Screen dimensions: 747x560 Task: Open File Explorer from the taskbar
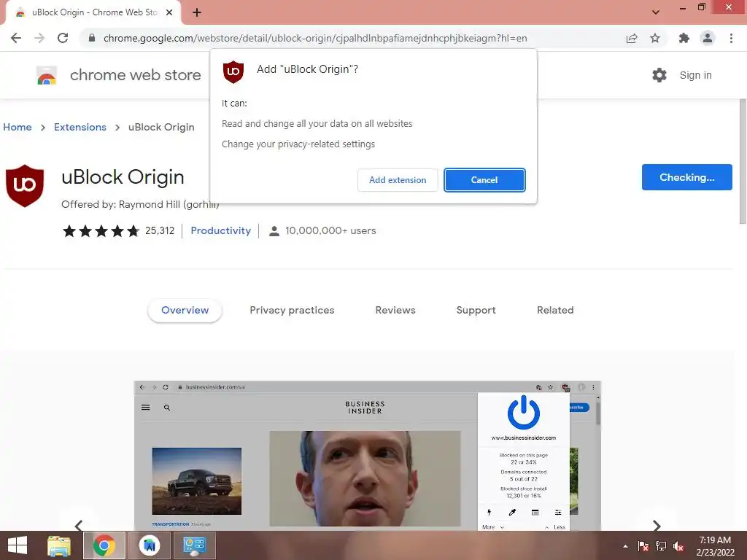pos(59,545)
